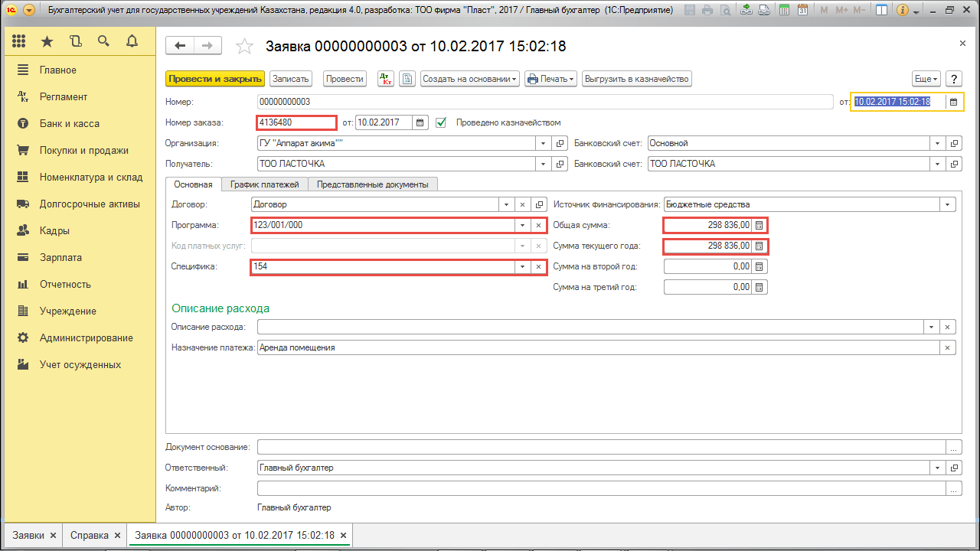Close the Справка bottom tab
980x551 pixels.
click(117, 536)
